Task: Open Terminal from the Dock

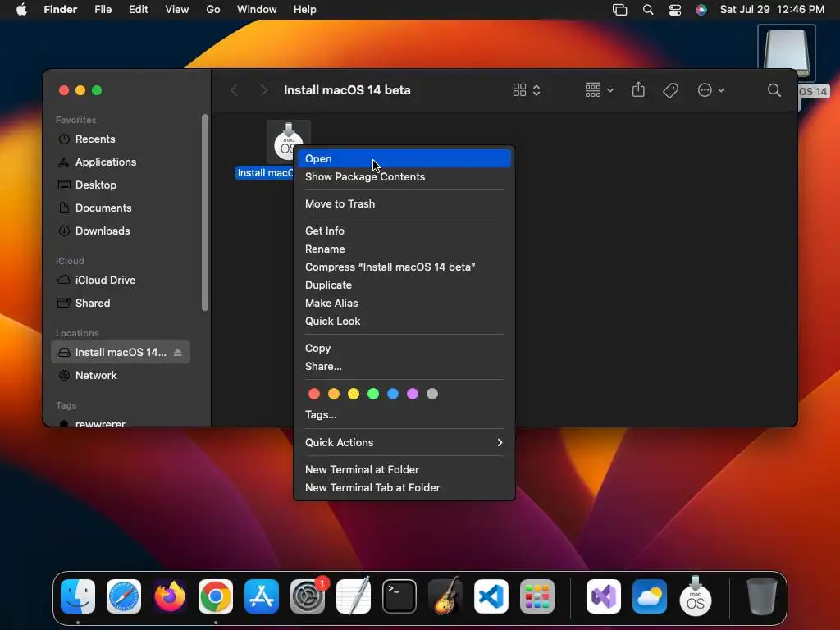Action: coord(399,596)
